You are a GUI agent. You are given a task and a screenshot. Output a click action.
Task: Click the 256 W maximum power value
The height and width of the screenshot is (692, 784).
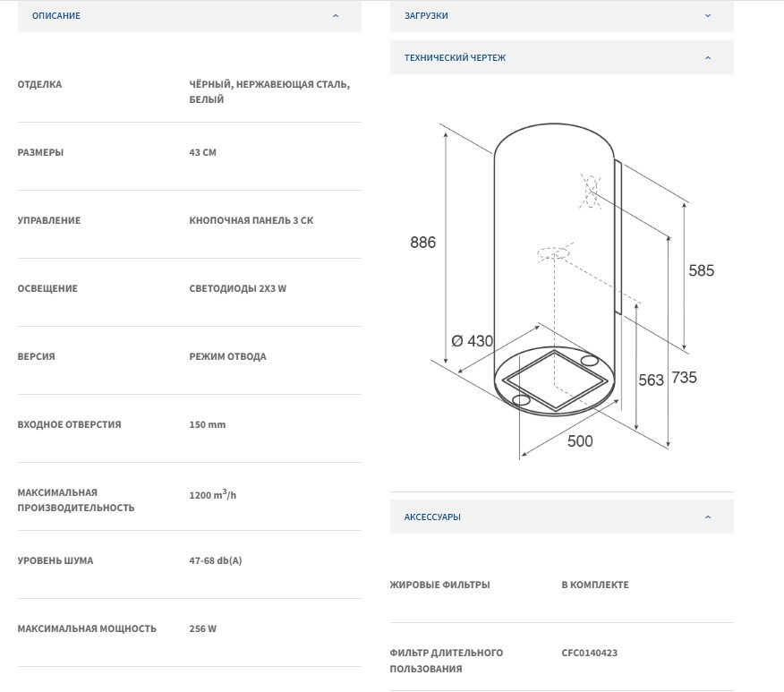[202, 629]
